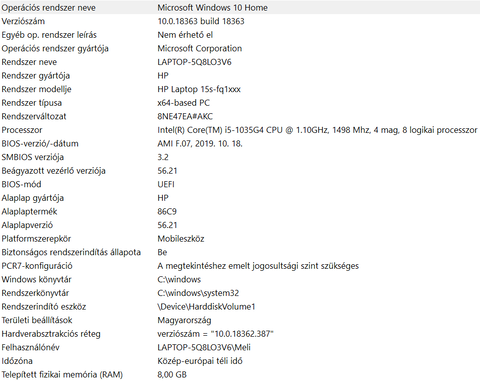Select the 'Alaplapverzió' label
The width and height of the screenshot is (480, 381).
27,225
